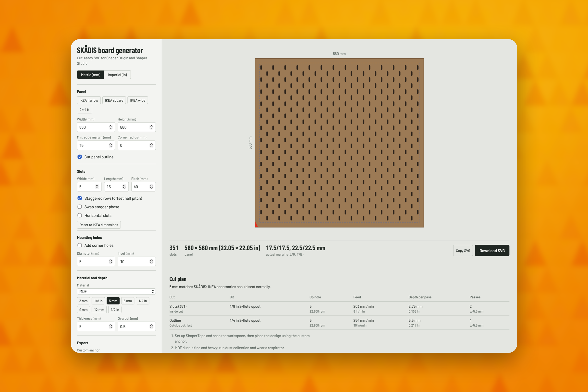Step the mounting hole Inset spinner

(151, 261)
